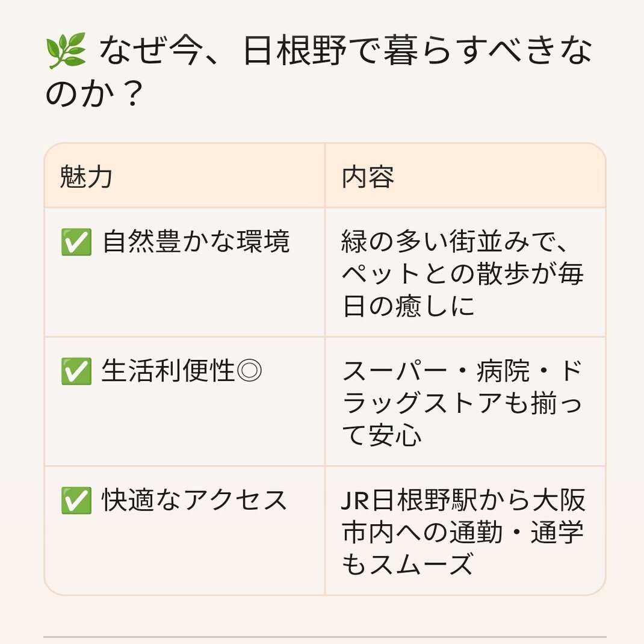This screenshot has height=644, width=644.
Task: Click the 自然豊かな環境 cell text
Action: (196, 241)
